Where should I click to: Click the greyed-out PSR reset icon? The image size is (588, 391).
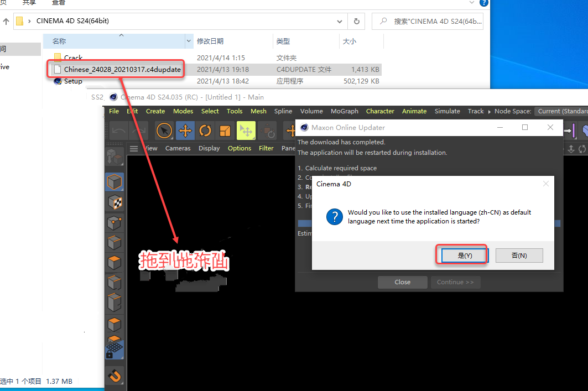pos(267,131)
